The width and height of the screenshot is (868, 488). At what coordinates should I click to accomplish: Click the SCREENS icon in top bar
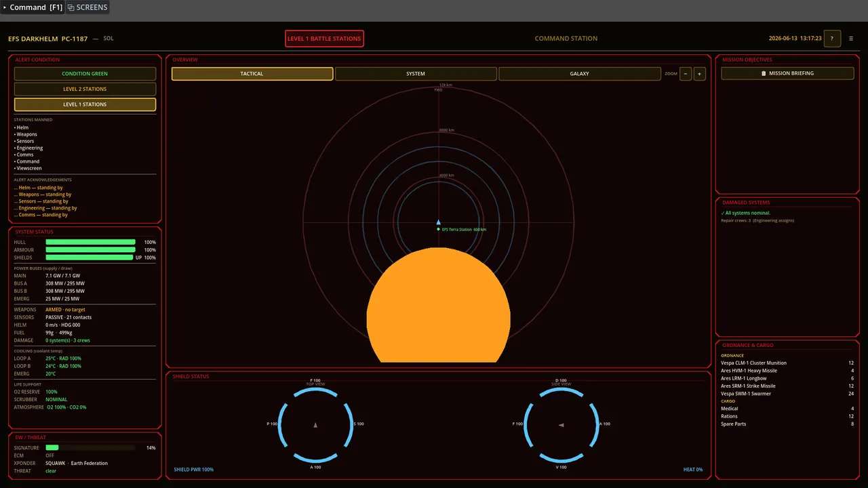(x=87, y=7)
